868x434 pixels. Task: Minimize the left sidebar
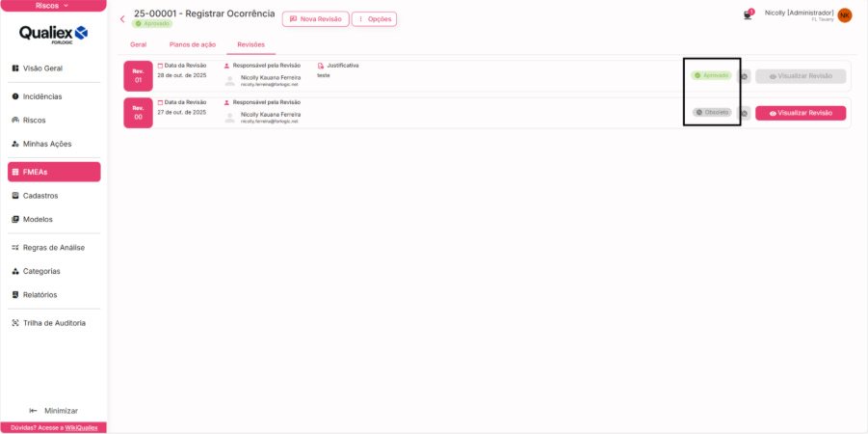[x=54, y=410]
